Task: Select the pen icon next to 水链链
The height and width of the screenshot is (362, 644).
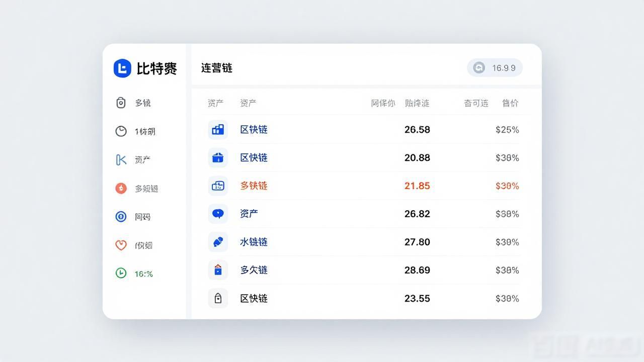Action: (x=218, y=242)
